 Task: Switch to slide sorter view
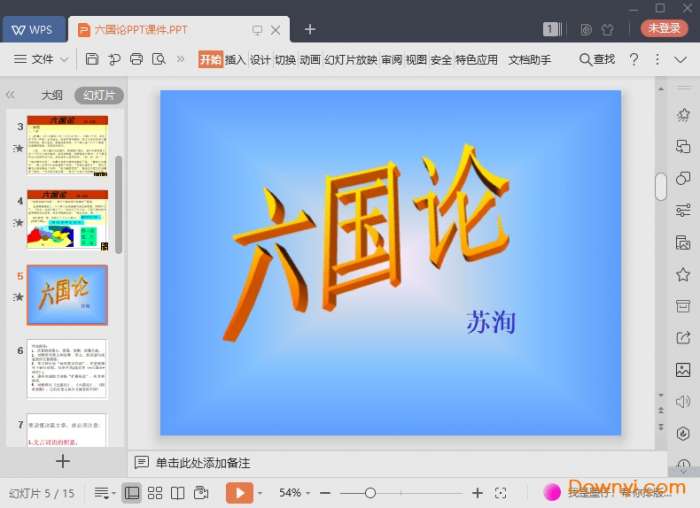[x=155, y=493]
